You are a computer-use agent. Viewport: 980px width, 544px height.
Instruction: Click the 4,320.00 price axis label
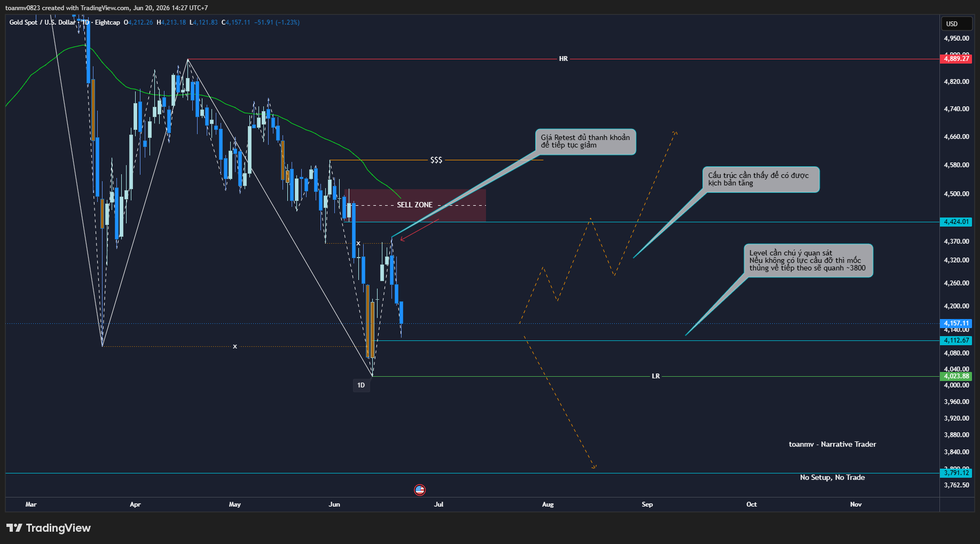957,260
